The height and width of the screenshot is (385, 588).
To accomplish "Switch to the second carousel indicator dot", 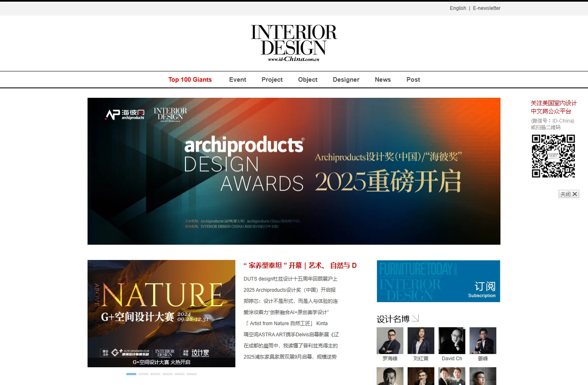I will point(143,374).
